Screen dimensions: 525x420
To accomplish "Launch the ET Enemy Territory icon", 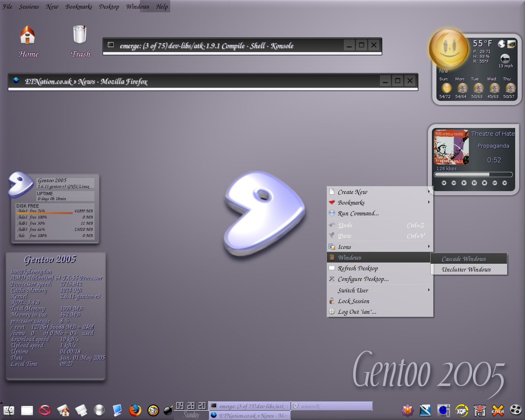I will [x=479, y=410].
